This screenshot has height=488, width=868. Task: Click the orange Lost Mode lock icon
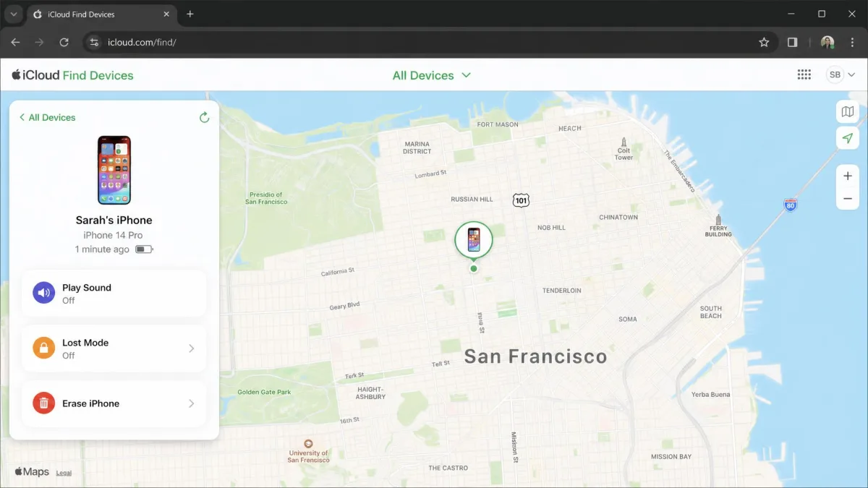[x=44, y=348]
